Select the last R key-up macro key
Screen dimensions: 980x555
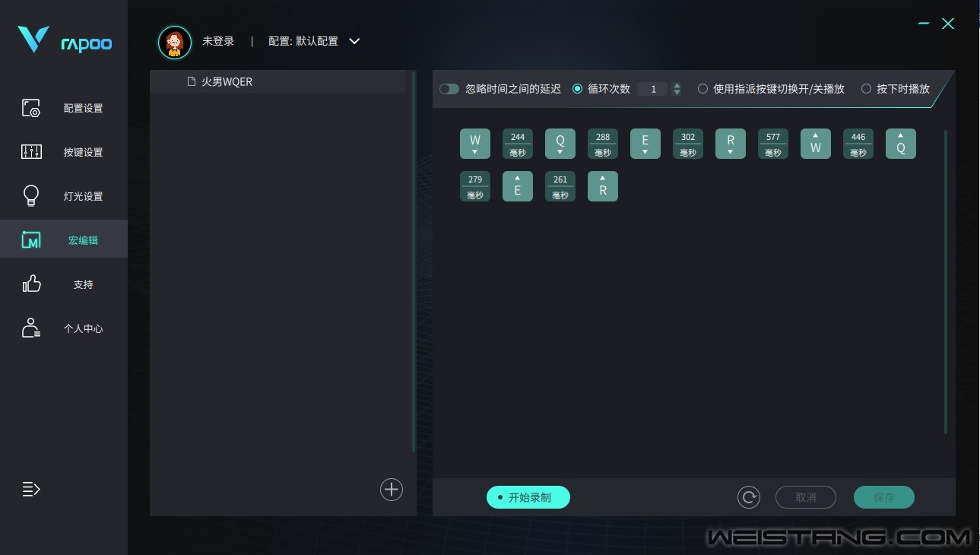coord(603,186)
